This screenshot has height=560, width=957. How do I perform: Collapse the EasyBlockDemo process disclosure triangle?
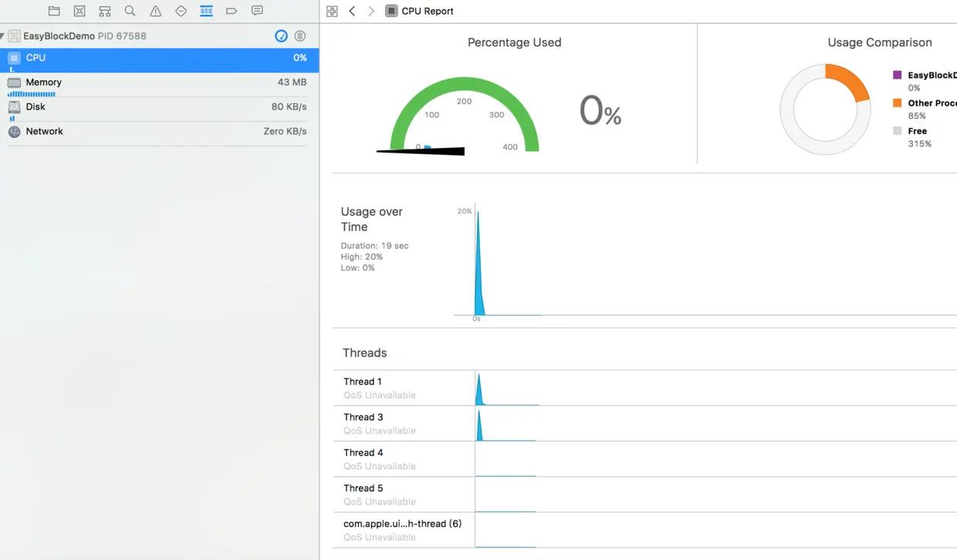tap(2, 36)
